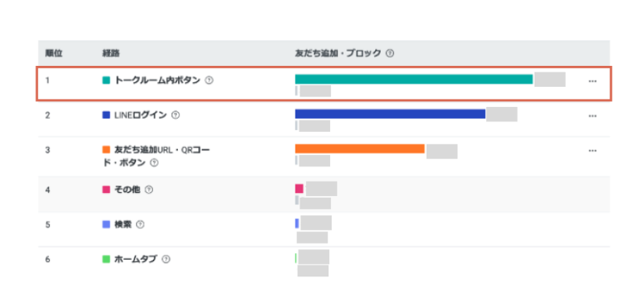
Task: Click the help icon next to その他
Action: (x=149, y=190)
